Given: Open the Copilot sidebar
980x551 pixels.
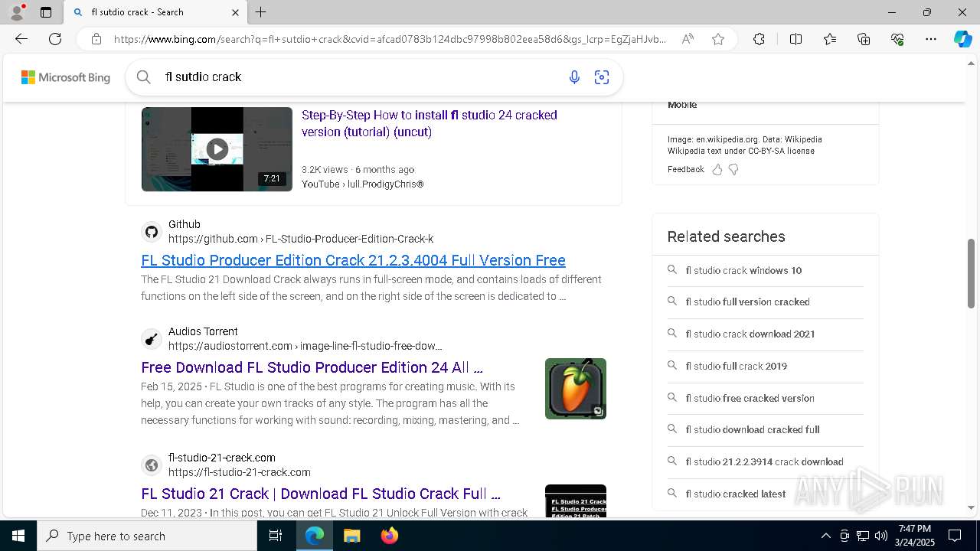Looking at the screenshot, I should tap(962, 39).
